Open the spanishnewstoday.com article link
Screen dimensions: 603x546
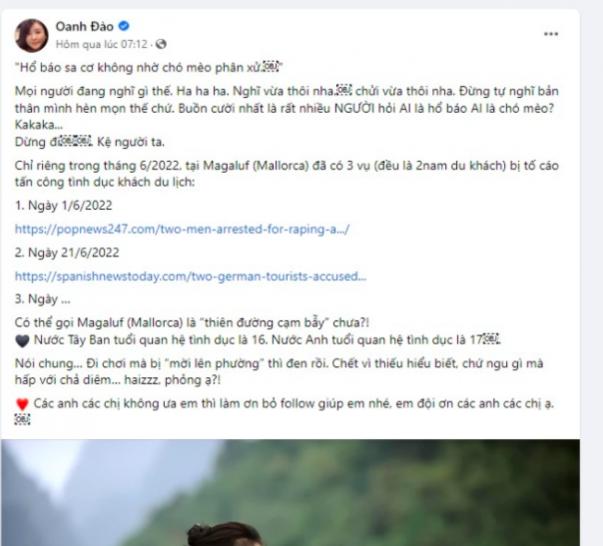(190, 276)
